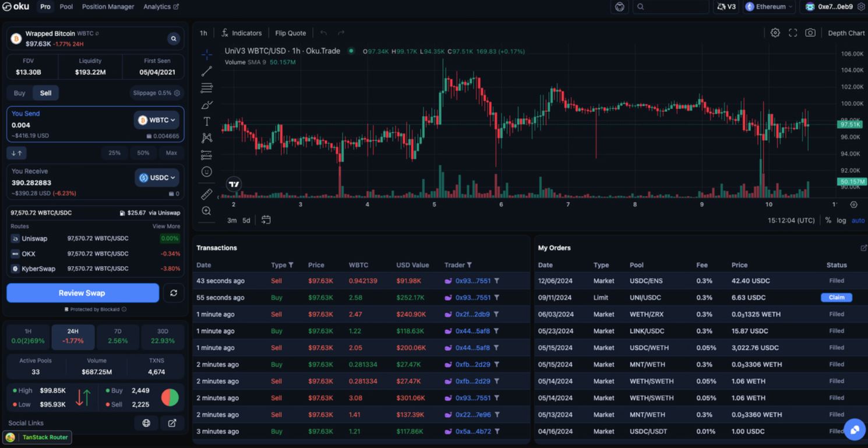This screenshot has height=448, width=868.
Task: Select the crosshair cursor tool
Action: pyautogui.click(x=207, y=55)
